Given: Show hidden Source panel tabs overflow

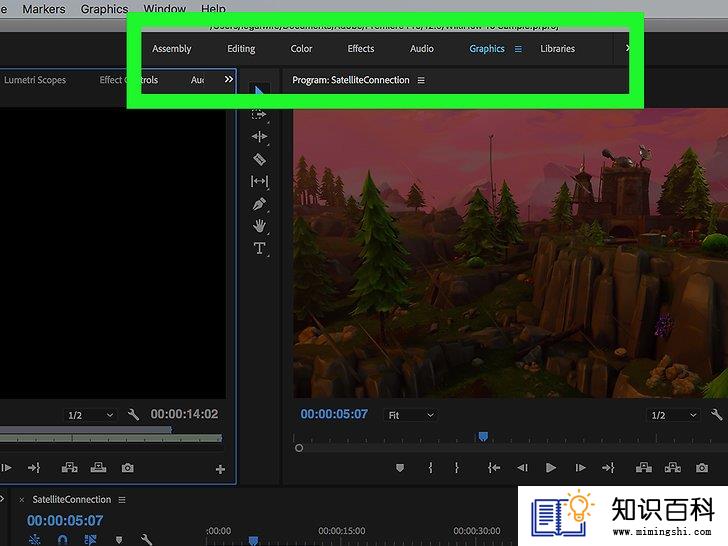Looking at the screenshot, I should (229, 79).
